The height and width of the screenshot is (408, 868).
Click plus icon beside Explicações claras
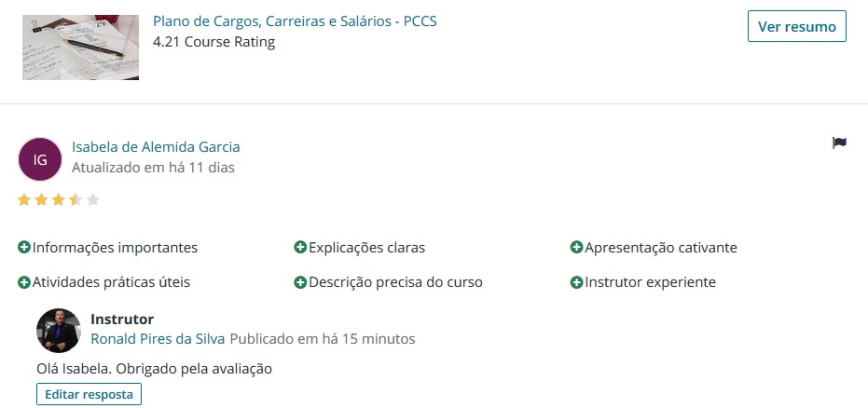(300, 247)
